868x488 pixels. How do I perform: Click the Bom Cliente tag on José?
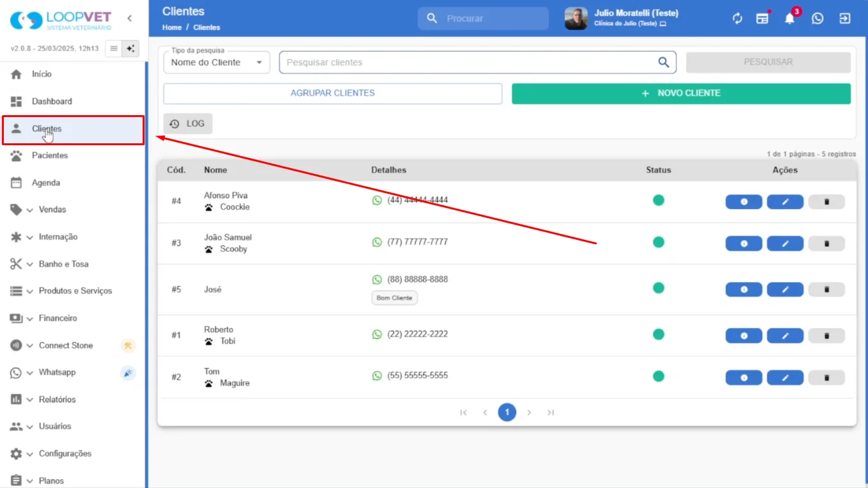(395, 298)
